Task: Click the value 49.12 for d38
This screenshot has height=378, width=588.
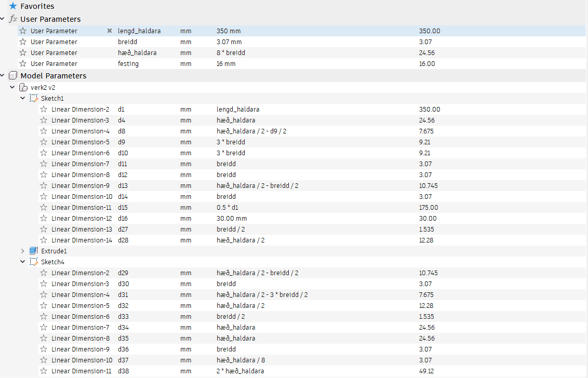Action: click(x=426, y=371)
